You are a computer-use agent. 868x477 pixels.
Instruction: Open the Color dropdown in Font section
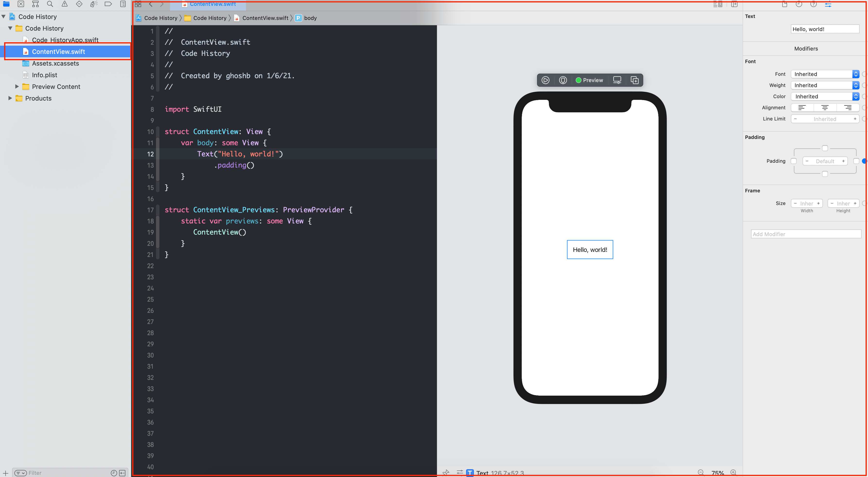pyautogui.click(x=825, y=96)
